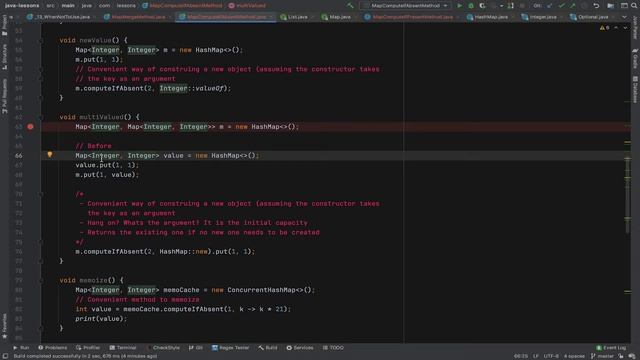The image size is (640, 360).
Task: Click the stop square icon in toolbar
Action: click(x=522, y=6)
